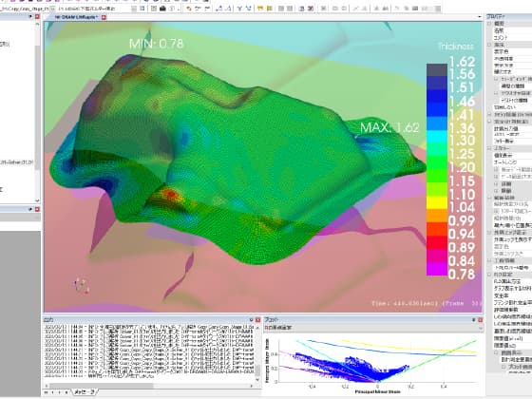
Task: Click the XYZ axis triad in the viewport
Action: click(x=82, y=286)
